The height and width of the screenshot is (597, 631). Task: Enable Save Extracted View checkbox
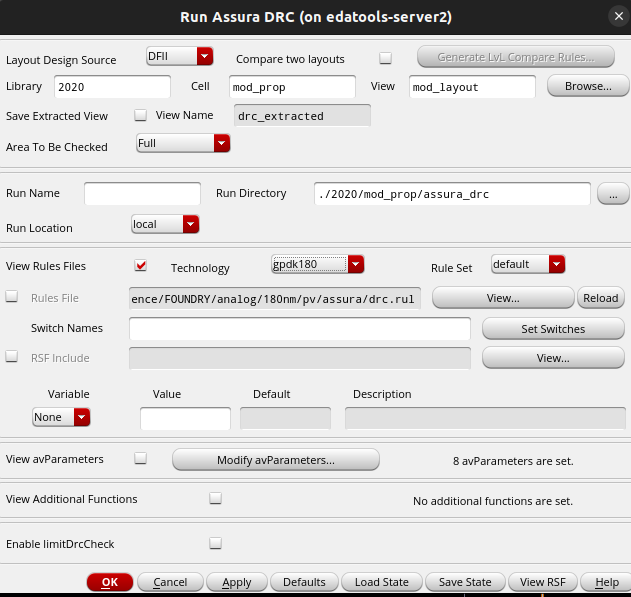pos(140,115)
